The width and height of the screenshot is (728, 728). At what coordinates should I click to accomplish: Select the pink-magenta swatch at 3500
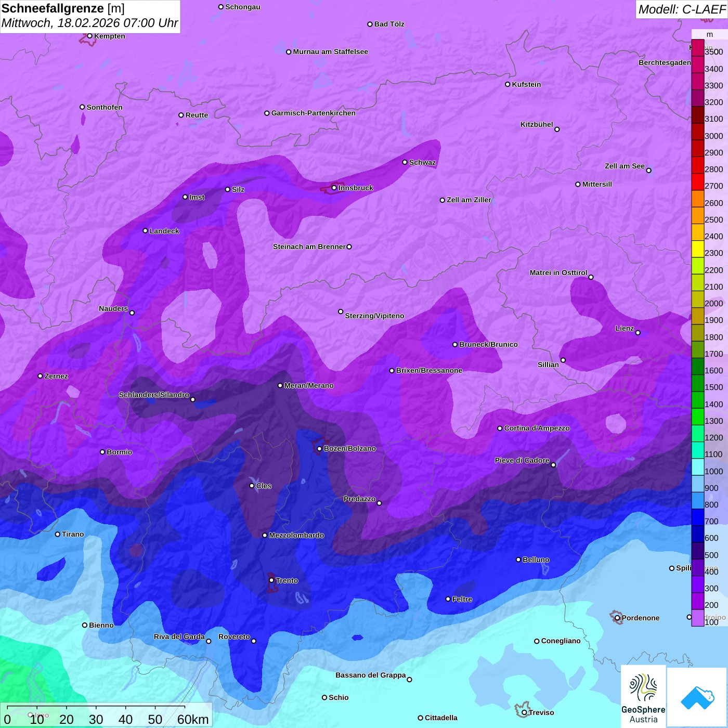(698, 48)
